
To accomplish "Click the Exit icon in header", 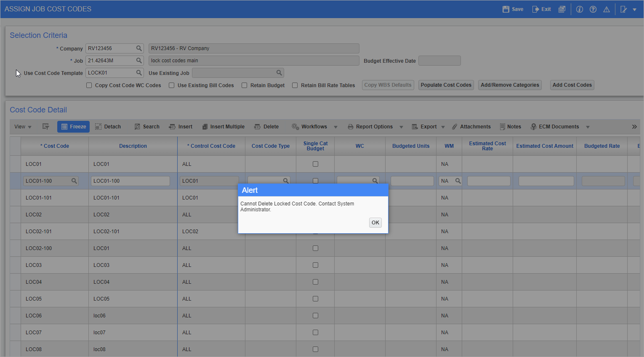I will 535,9.
